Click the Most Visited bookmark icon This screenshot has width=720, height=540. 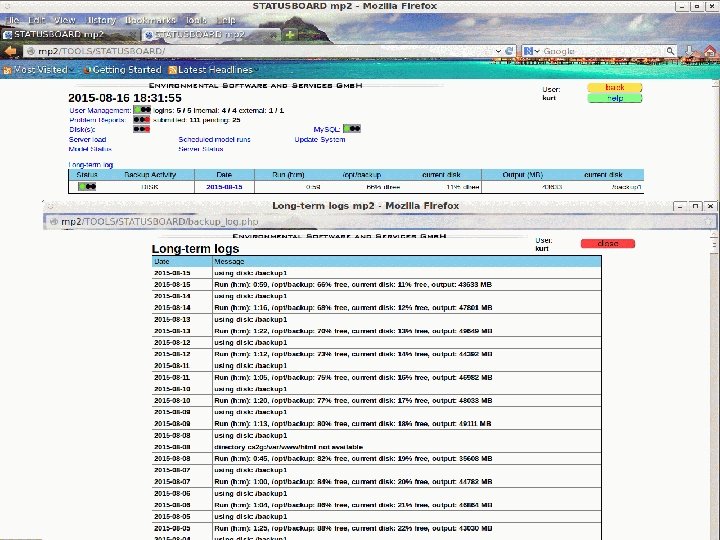[7, 70]
